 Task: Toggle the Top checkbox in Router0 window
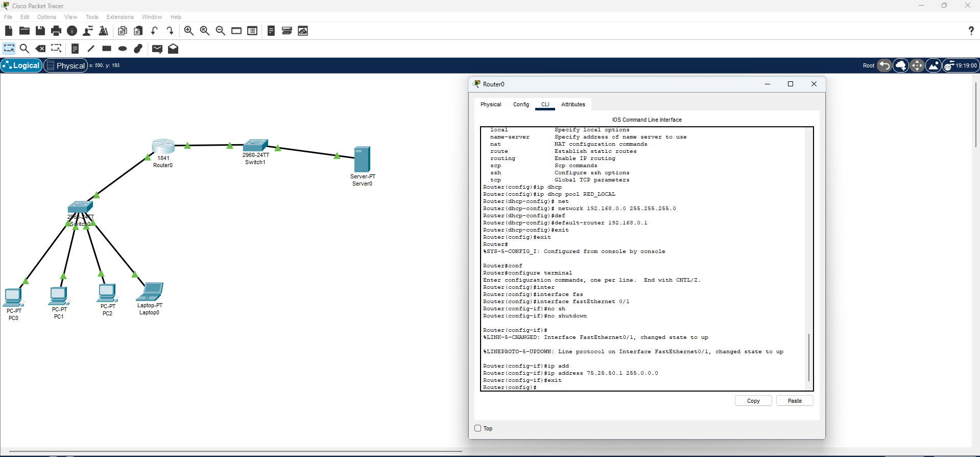(478, 428)
